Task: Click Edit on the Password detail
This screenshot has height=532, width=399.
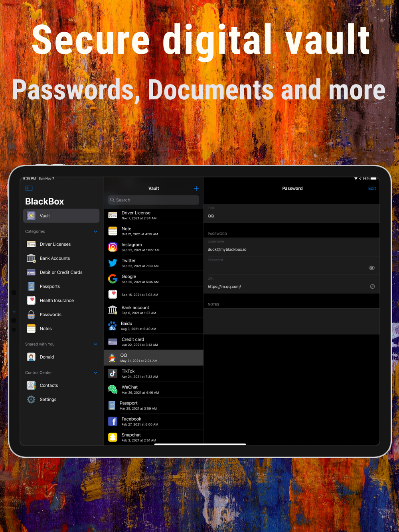Action: [372, 188]
